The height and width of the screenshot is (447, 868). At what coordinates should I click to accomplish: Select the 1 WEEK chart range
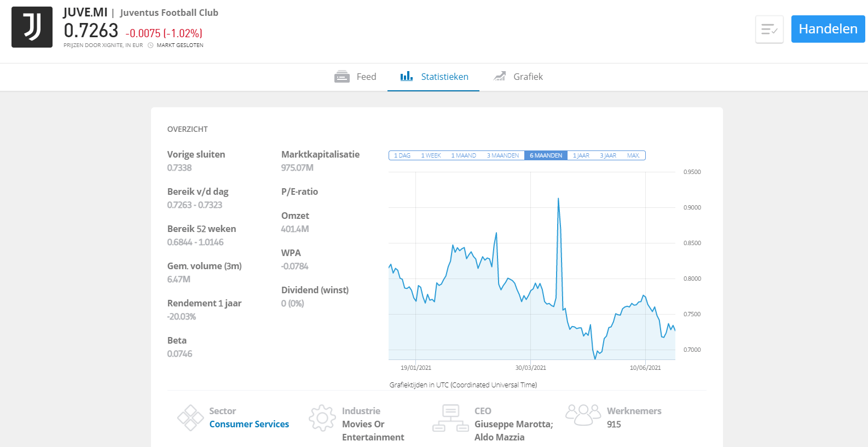(431, 155)
